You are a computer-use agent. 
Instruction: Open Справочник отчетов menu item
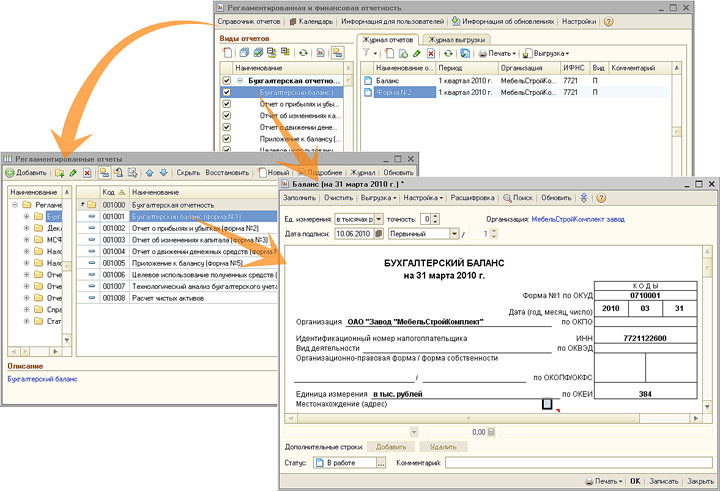click(x=248, y=22)
